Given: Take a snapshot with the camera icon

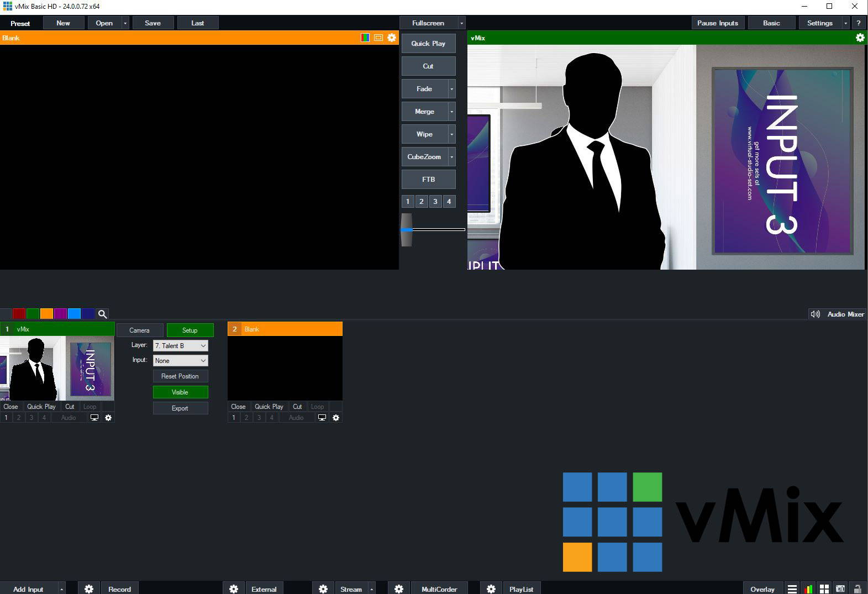Looking at the screenshot, I should click(840, 589).
